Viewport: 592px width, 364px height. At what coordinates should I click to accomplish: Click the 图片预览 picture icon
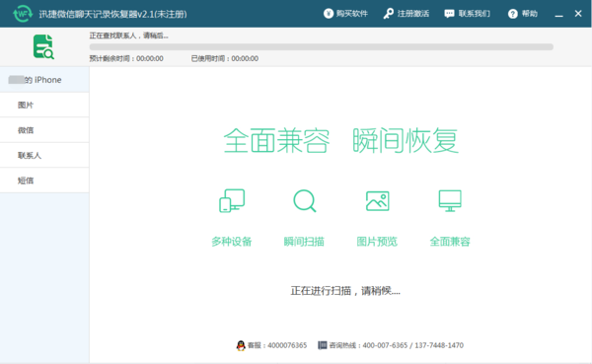click(378, 201)
